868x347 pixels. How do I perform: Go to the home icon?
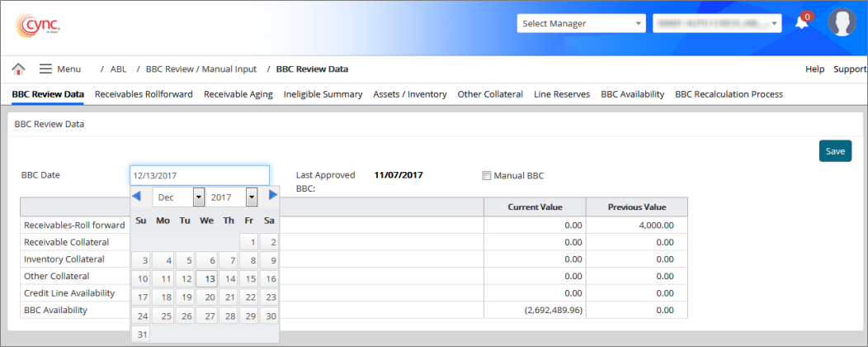(18, 69)
